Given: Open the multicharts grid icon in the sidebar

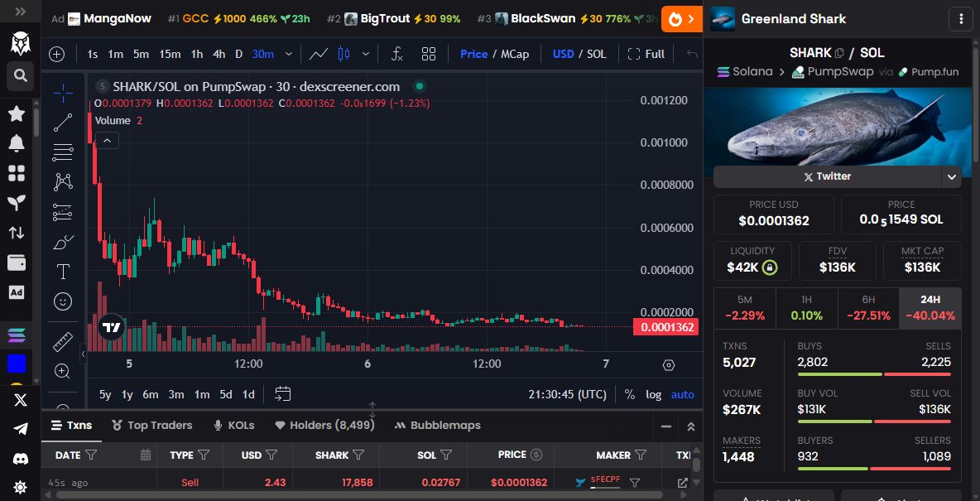Looking at the screenshot, I should (x=17, y=173).
